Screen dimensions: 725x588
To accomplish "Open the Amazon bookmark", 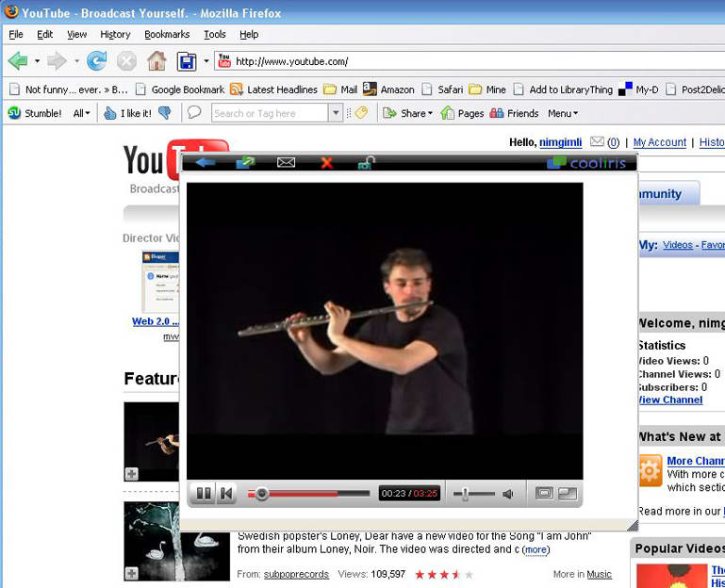I will click(x=388, y=90).
